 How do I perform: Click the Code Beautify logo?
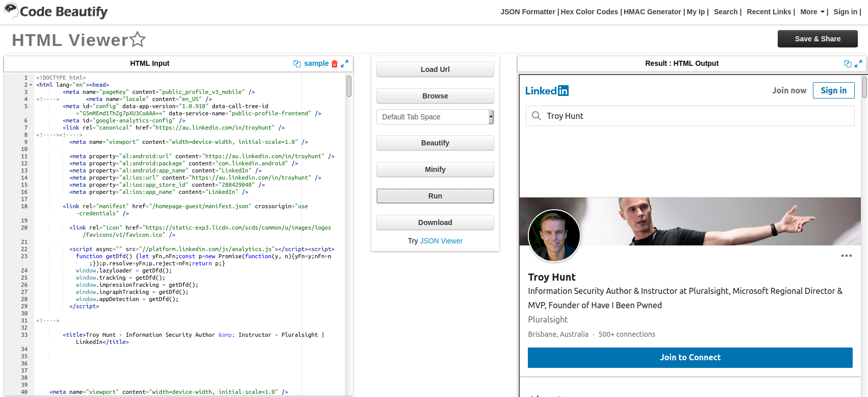tap(56, 11)
